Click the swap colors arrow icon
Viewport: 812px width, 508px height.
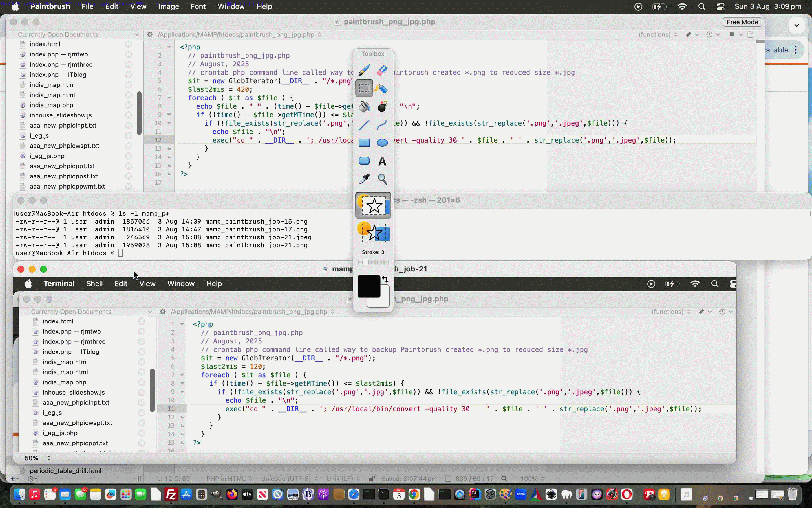[385, 279]
